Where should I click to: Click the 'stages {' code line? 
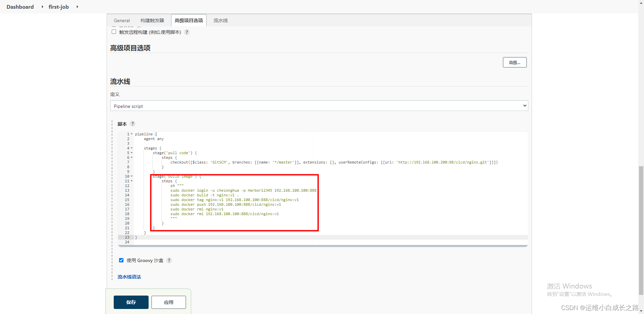153,148
